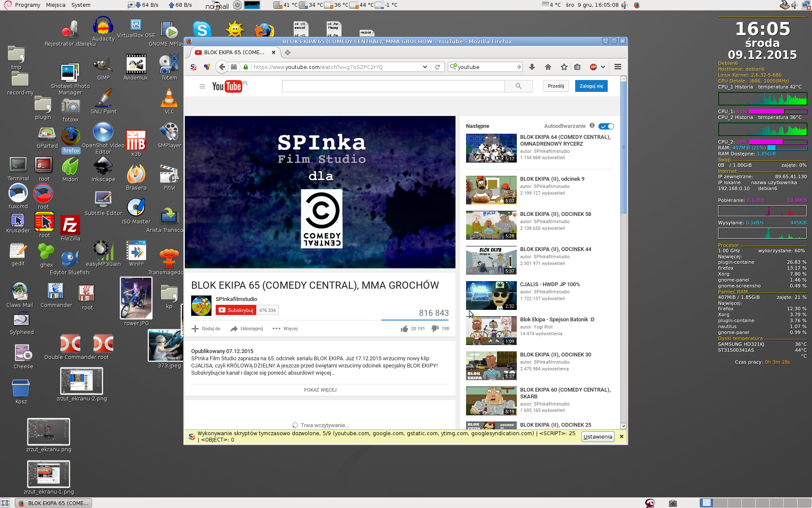Open the Więcej options dropdown
The image size is (812, 508).
coord(285,329)
